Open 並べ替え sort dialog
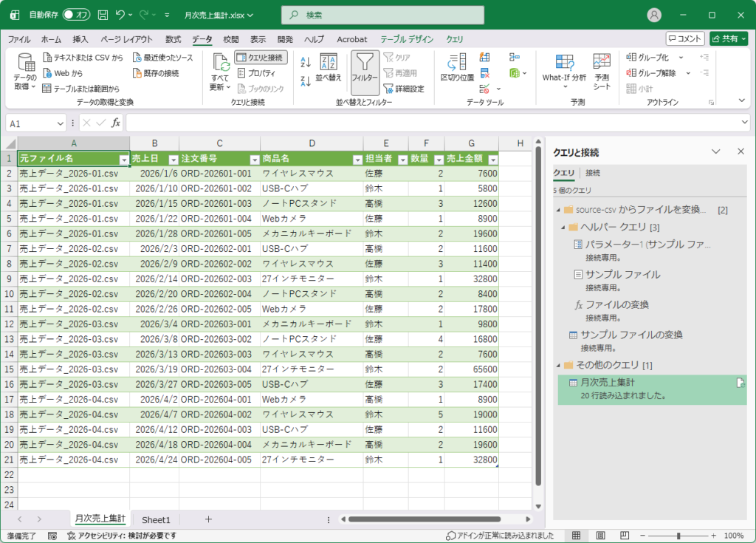 click(329, 67)
